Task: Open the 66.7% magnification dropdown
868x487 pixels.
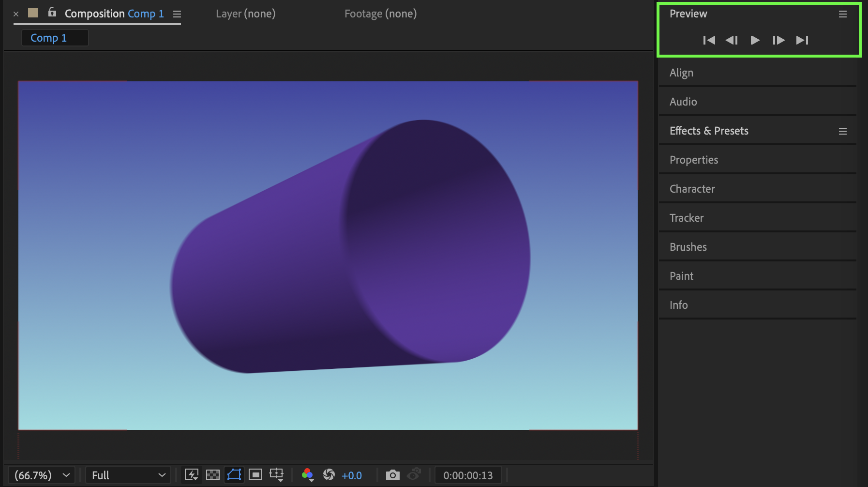Action: coord(42,475)
